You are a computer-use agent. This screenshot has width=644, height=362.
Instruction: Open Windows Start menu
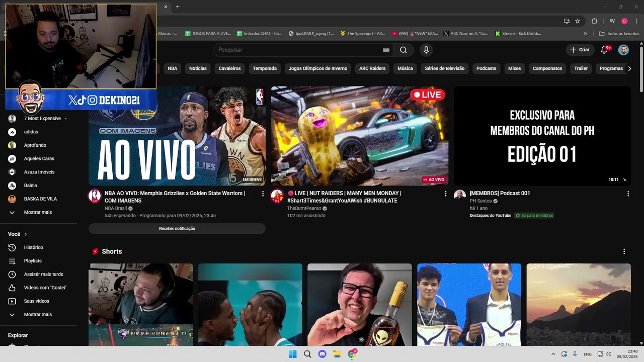pyautogui.click(x=292, y=354)
